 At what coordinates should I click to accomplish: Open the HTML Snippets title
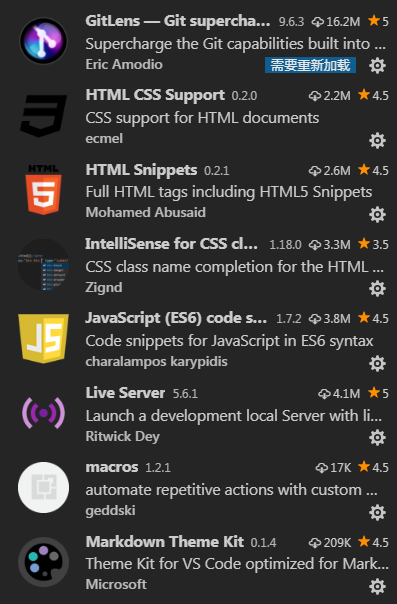(x=141, y=170)
